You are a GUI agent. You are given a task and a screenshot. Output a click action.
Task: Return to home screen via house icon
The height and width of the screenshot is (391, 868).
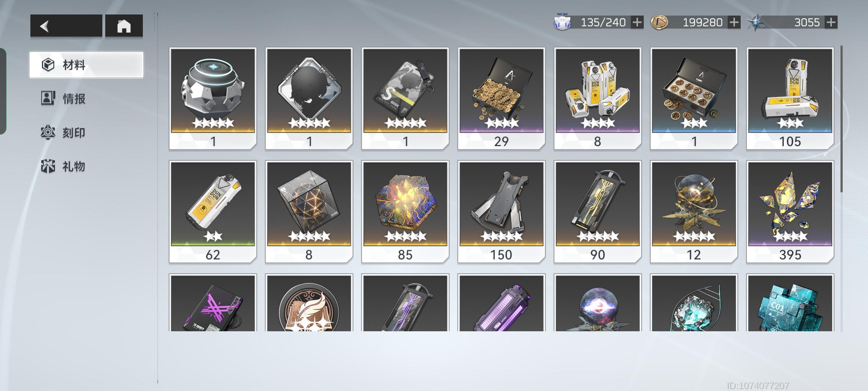[124, 26]
